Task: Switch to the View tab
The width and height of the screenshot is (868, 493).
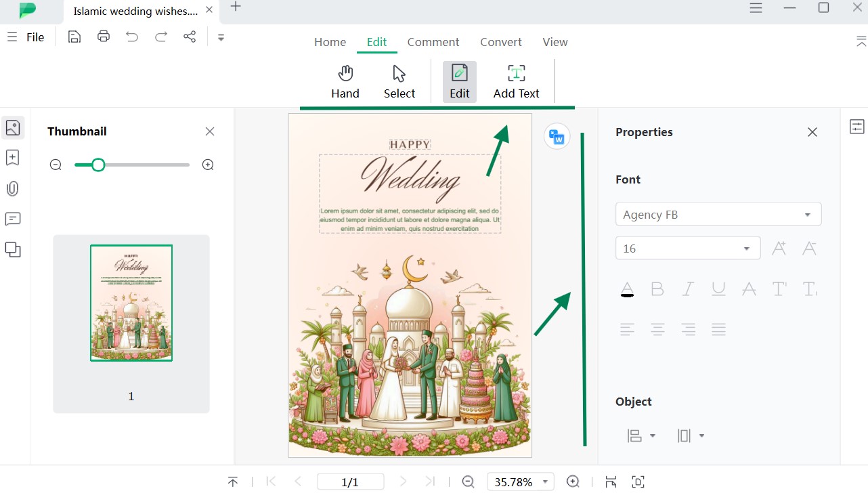Action: click(555, 42)
